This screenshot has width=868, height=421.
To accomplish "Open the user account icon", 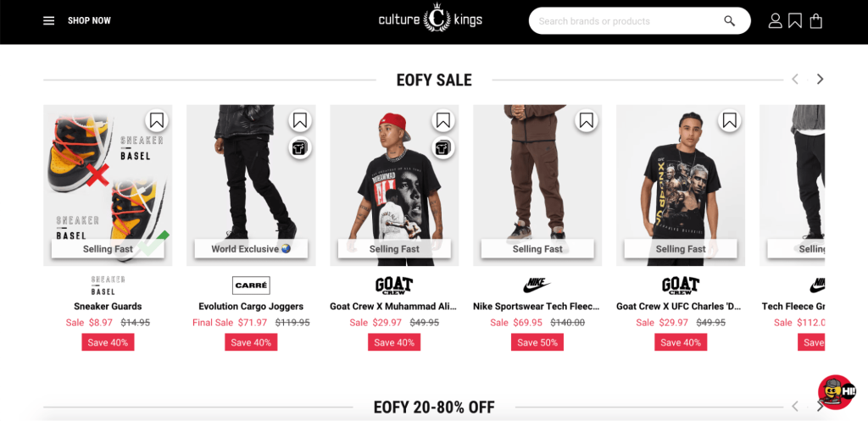I will 775,21.
